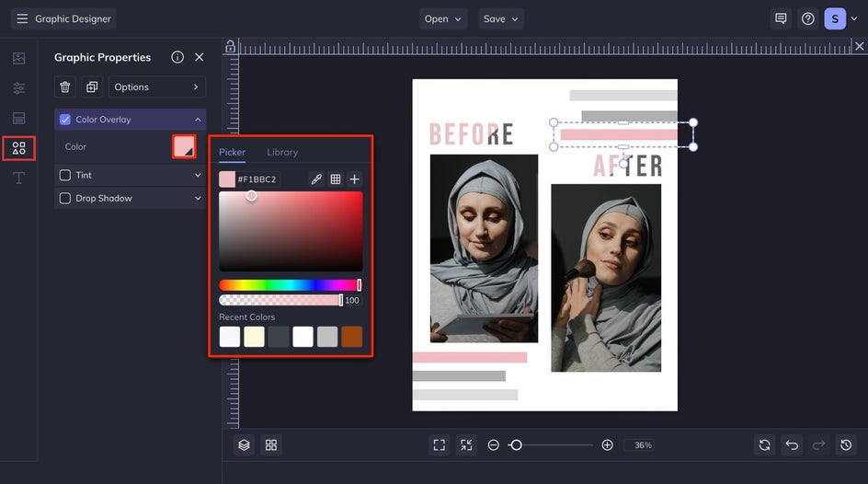Enable the Tint checkbox
Screen dimensions: 868x484
pyautogui.click(x=64, y=175)
